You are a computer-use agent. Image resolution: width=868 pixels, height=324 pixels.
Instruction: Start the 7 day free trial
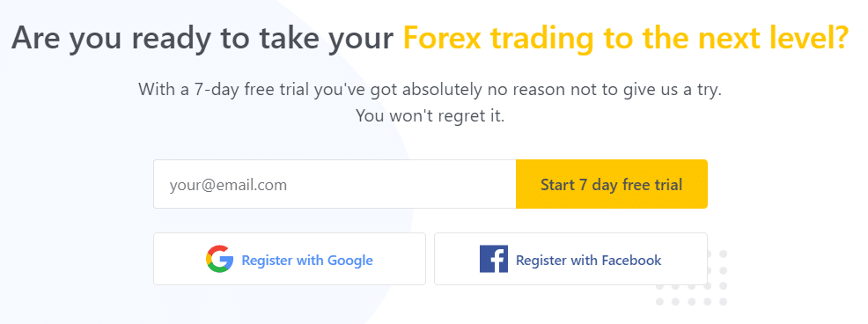(612, 184)
